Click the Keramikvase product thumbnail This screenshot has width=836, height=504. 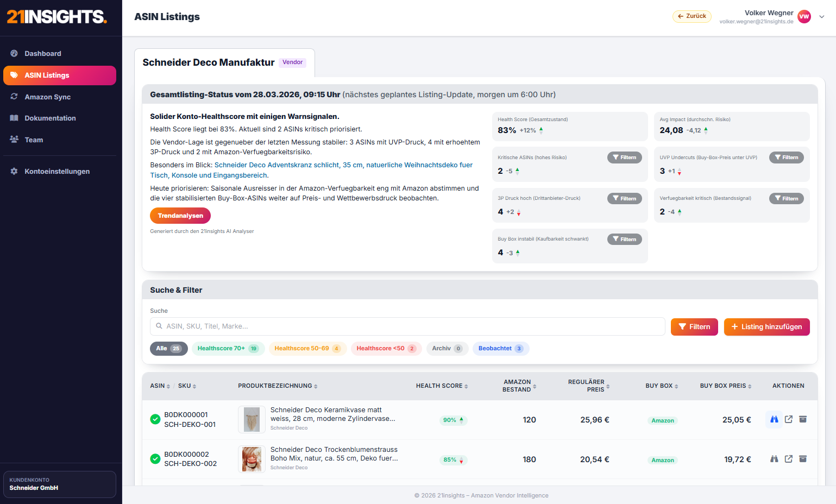click(252, 419)
